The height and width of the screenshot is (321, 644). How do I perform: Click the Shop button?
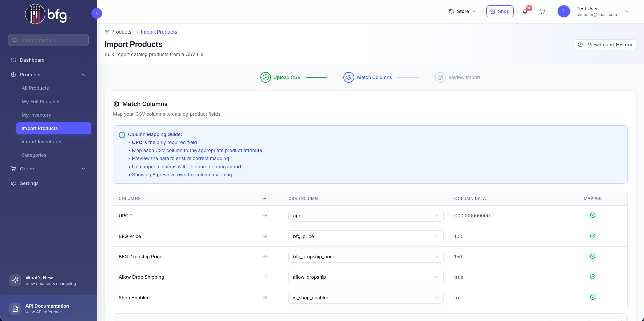point(500,11)
